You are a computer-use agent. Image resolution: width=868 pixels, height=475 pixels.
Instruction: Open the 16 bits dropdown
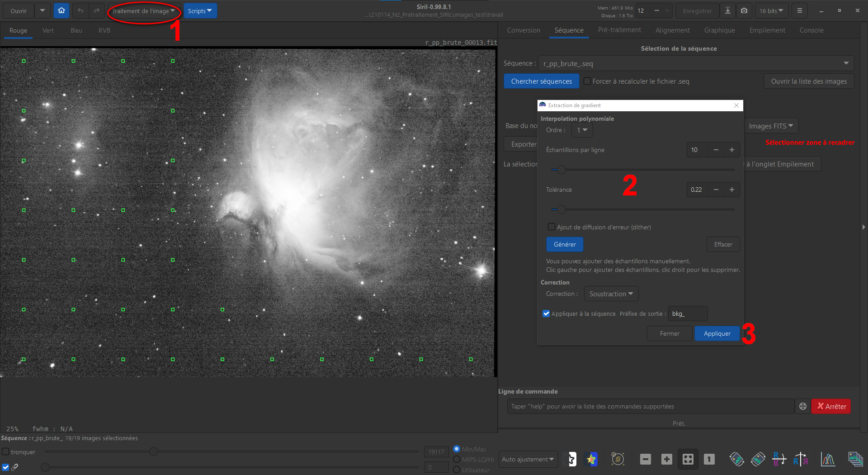click(x=771, y=11)
